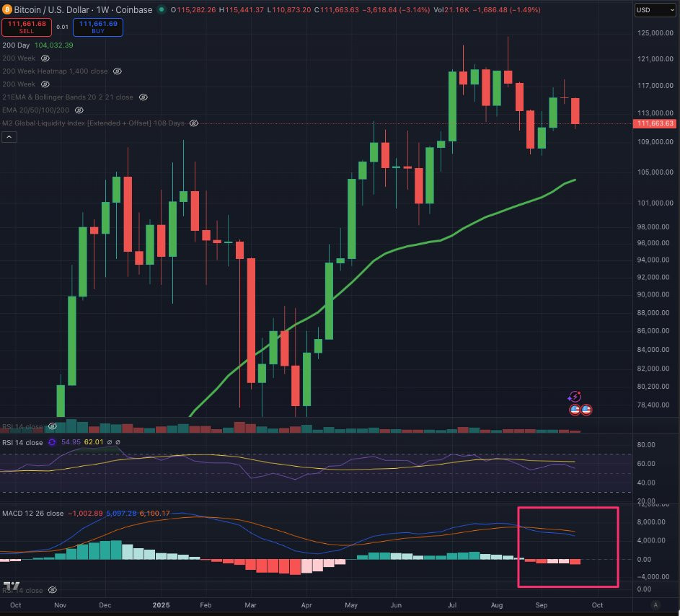Click the 80,200.00 price axis label
Image resolution: width=680 pixels, height=616 pixels.
pos(653,386)
